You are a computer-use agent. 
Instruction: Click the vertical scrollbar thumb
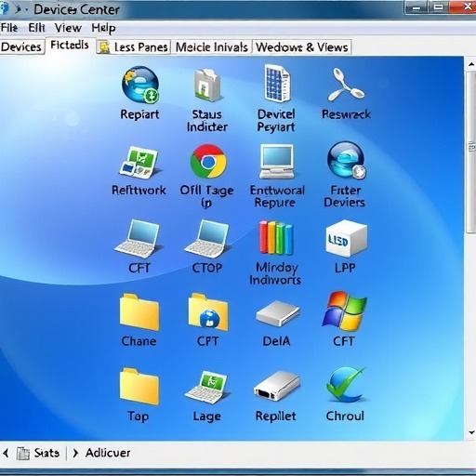pyautogui.click(x=471, y=152)
